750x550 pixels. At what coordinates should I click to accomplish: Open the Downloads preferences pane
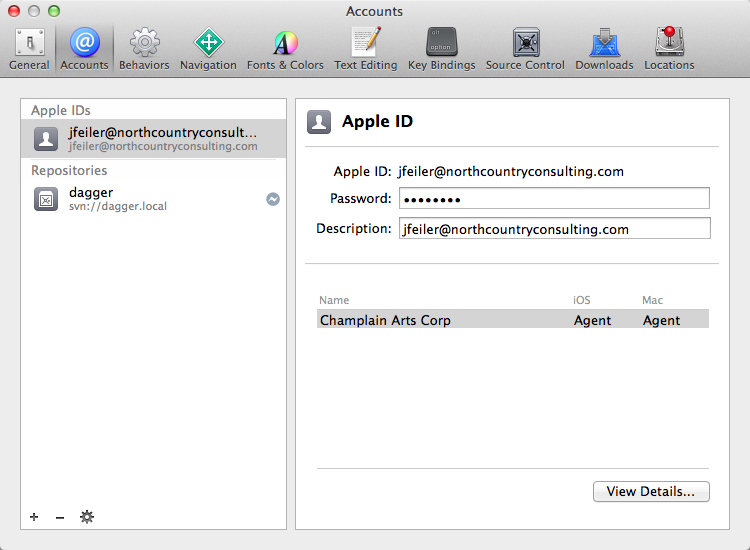coord(604,49)
